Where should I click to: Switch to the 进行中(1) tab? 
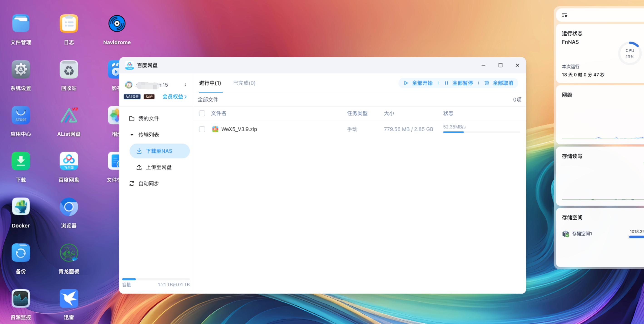(x=210, y=83)
